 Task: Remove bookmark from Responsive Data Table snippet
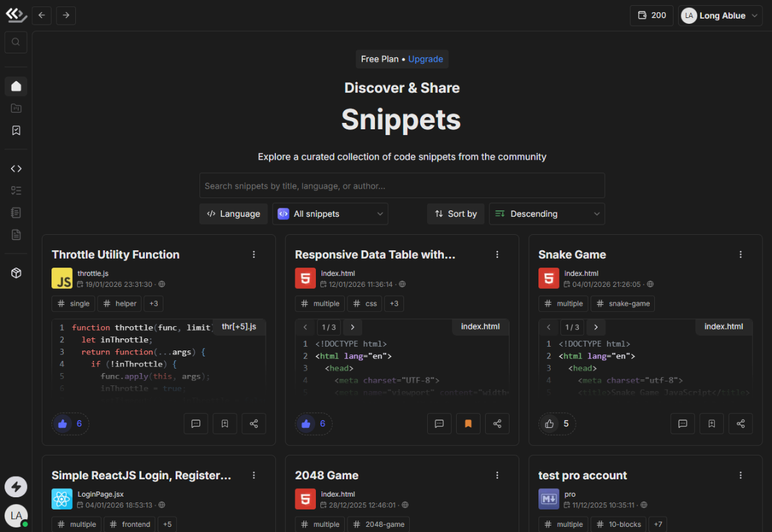click(x=468, y=424)
